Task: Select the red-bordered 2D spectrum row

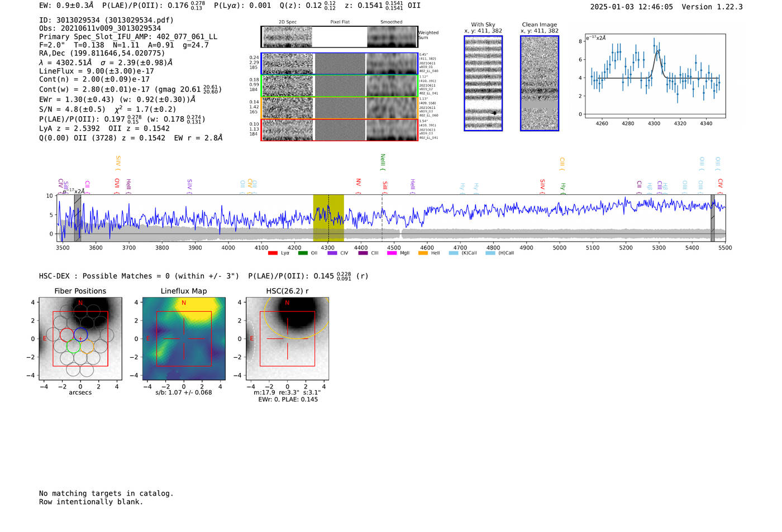Action: click(x=340, y=130)
